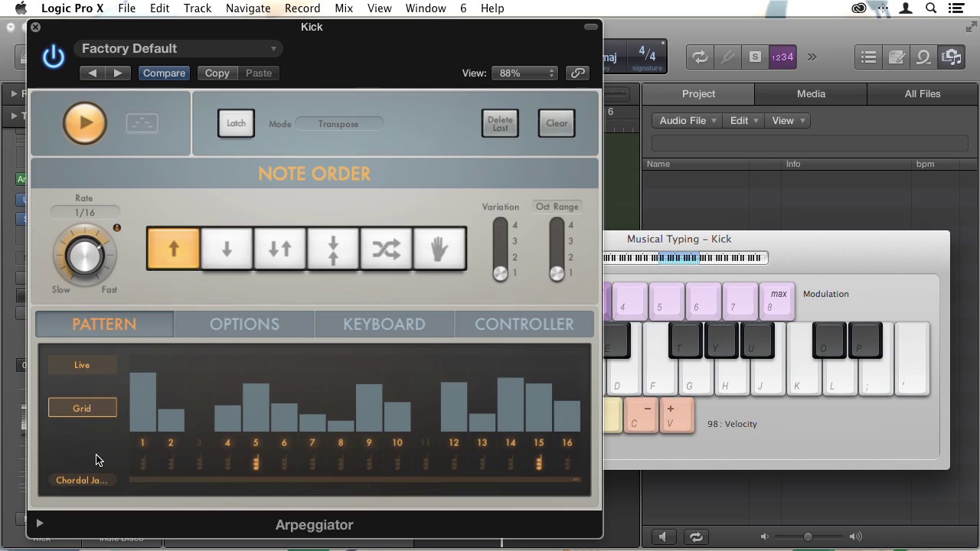The width and height of the screenshot is (980, 551).
Task: Open the Mix menu in menu bar
Action: (344, 8)
